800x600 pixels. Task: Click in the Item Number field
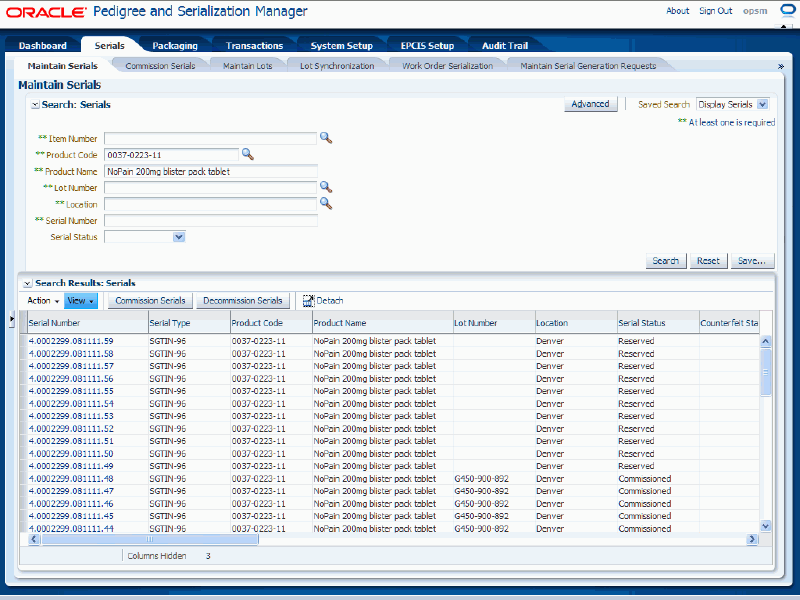click(x=210, y=138)
